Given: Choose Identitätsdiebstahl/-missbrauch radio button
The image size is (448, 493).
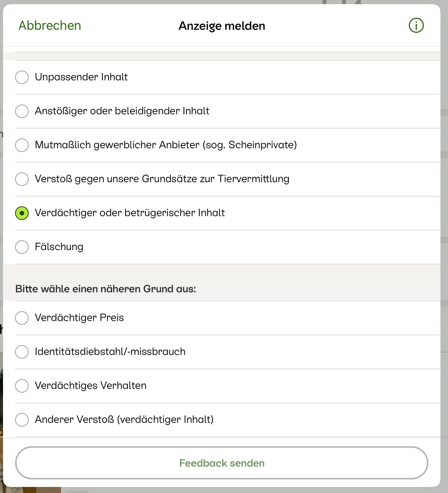Looking at the screenshot, I should (22, 352).
